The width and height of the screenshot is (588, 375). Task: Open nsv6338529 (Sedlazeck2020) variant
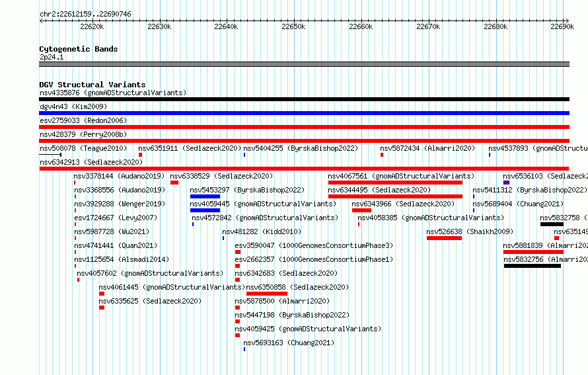(x=221, y=176)
